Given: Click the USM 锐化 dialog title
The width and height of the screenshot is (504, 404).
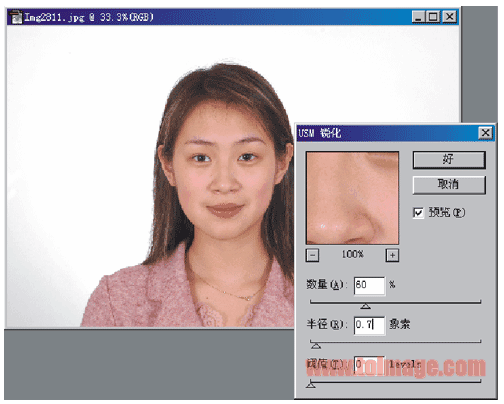Looking at the screenshot, I should point(320,133).
